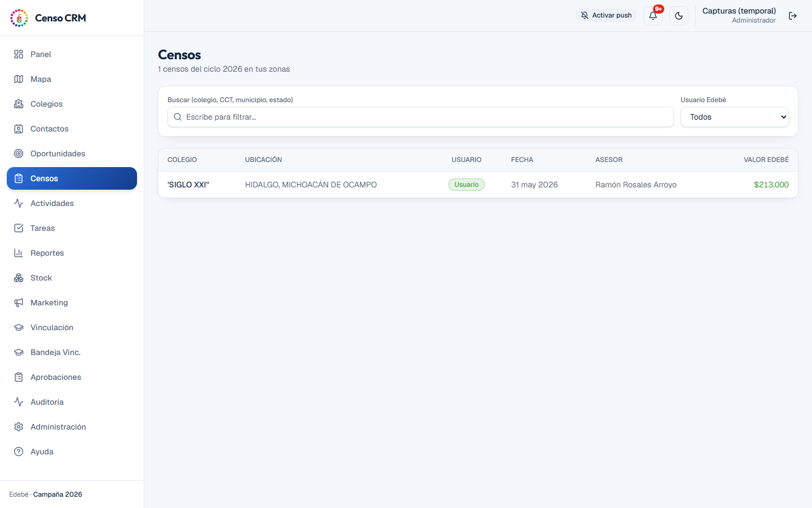The width and height of the screenshot is (812, 508).
Task: Click the Contactos icon in sidebar
Action: tap(19, 129)
